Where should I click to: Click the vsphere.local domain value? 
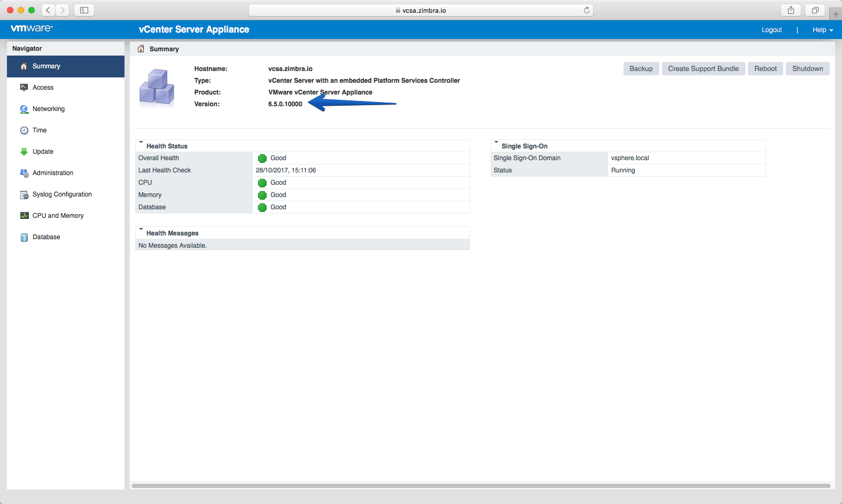pos(630,158)
